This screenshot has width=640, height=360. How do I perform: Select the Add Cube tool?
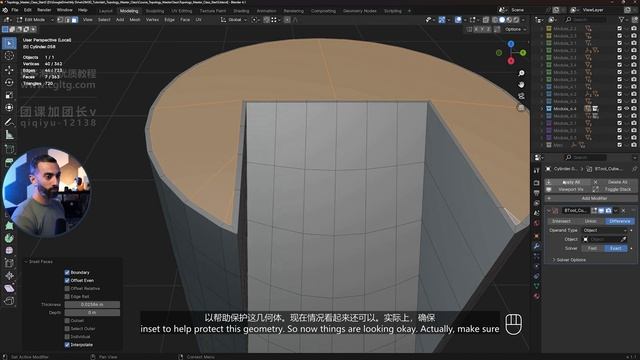point(9,149)
